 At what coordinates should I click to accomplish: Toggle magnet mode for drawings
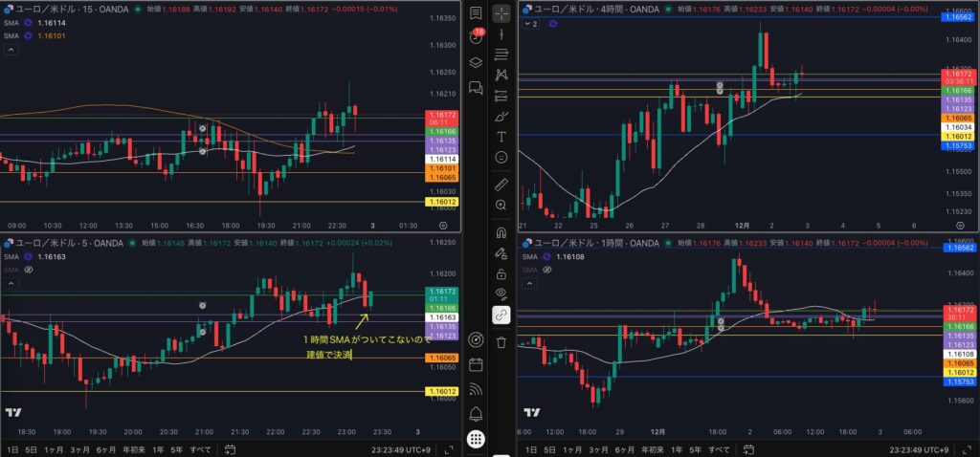[501, 232]
